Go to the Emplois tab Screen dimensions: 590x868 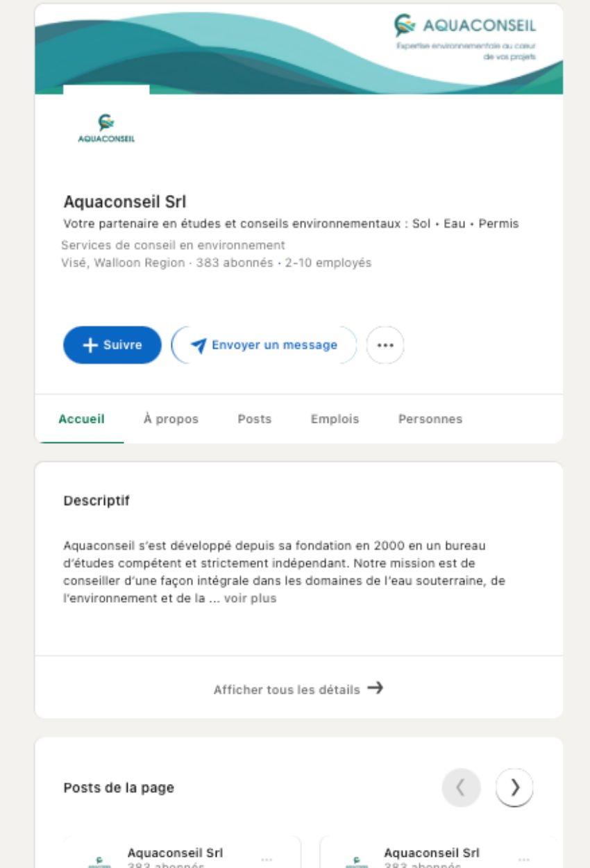(x=335, y=419)
